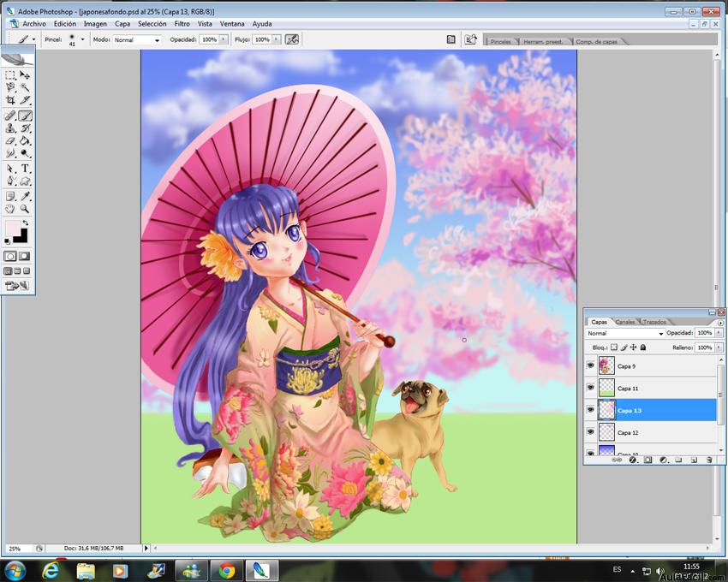Open the Filtro menu
Screen dimensions: 728x582
tap(182, 24)
